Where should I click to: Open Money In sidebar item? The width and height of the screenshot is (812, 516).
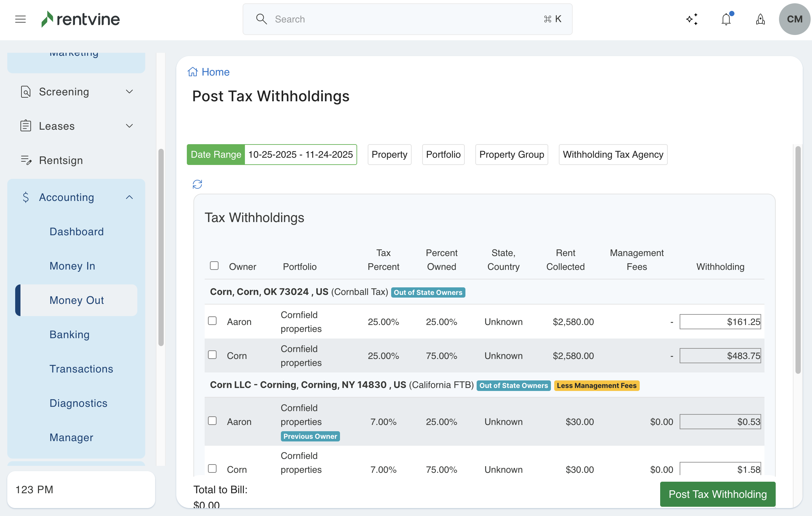click(x=72, y=266)
